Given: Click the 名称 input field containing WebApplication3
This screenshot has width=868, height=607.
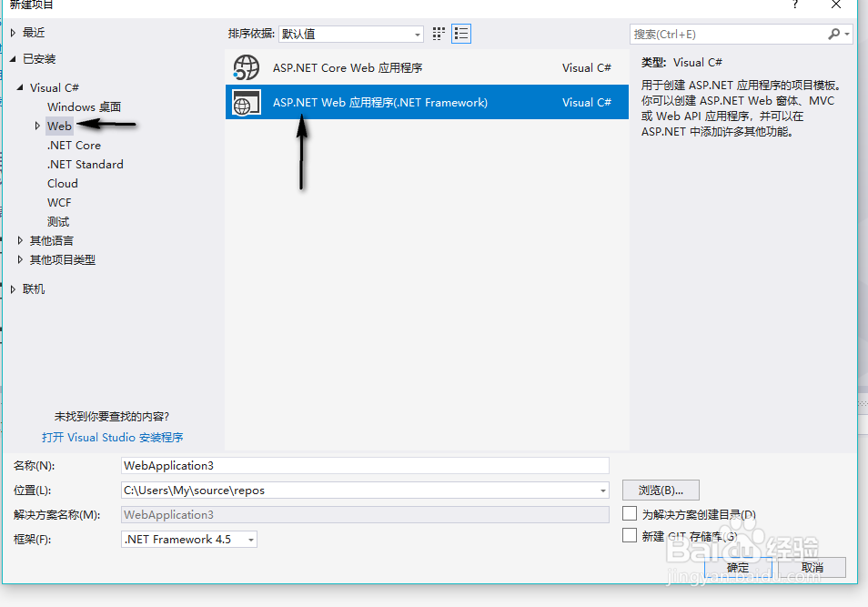Looking at the screenshot, I should tap(364, 465).
